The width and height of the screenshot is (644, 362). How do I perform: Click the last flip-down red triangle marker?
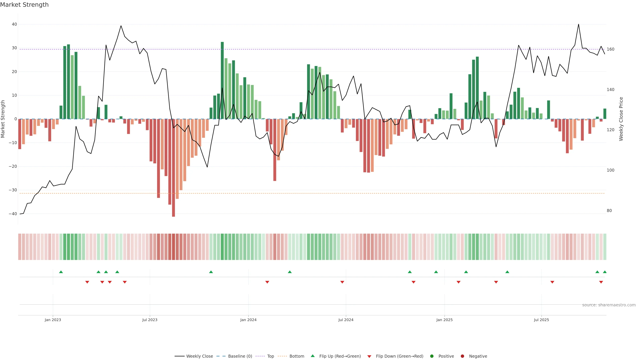coord(601,282)
